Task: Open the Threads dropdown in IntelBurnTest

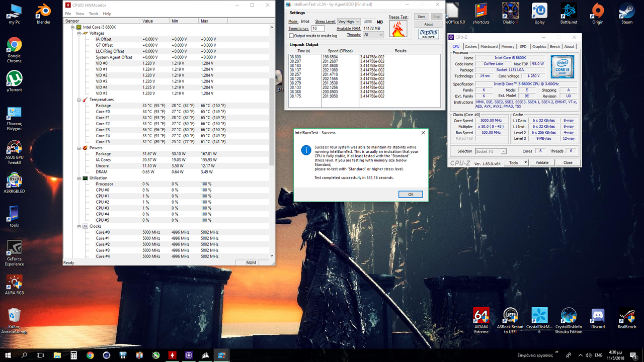Action: coord(373,35)
